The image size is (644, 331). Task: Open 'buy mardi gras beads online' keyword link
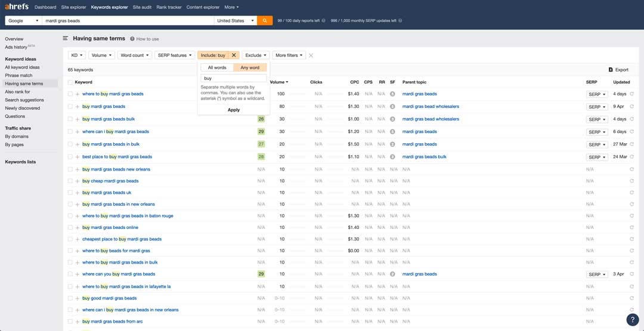point(110,227)
